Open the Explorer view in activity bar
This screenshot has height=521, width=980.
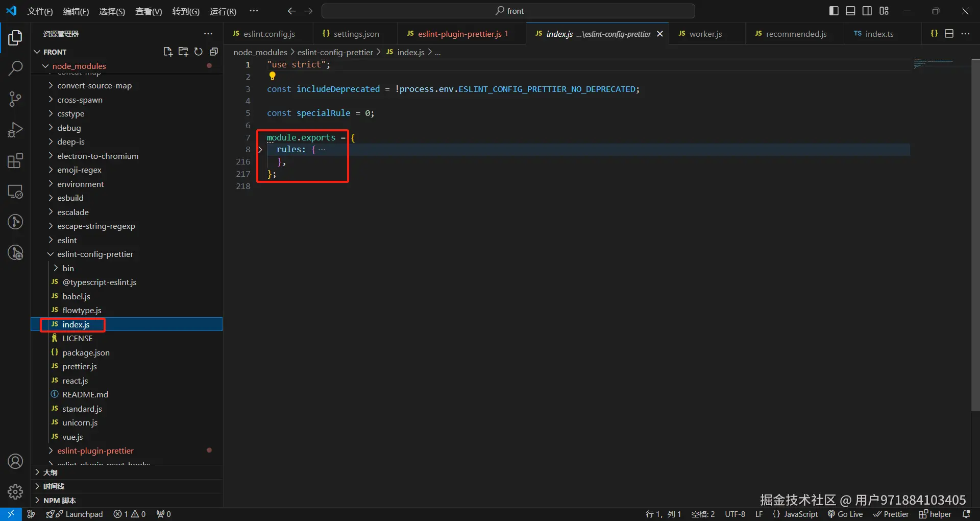(x=15, y=38)
